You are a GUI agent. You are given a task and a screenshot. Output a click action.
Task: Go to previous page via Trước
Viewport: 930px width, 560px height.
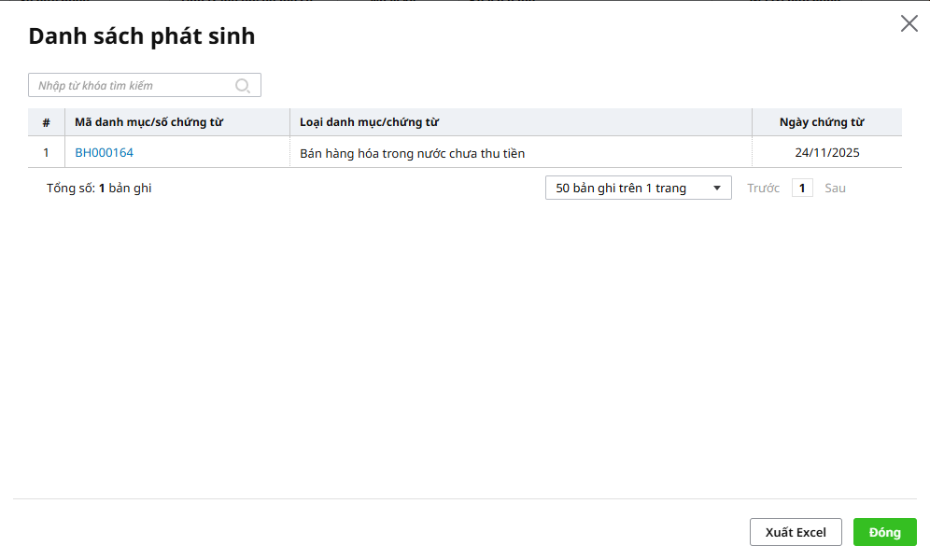pos(763,189)
